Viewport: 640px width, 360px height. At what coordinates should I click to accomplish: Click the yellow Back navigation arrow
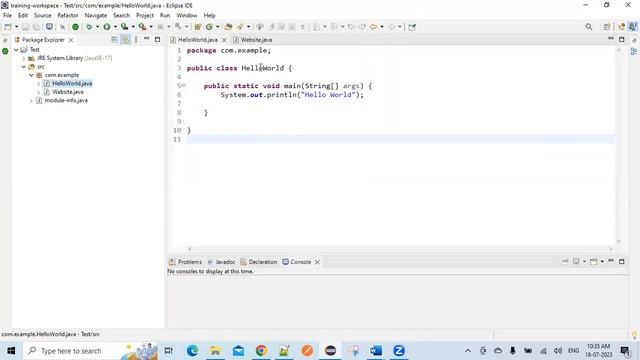click(373, 27)
